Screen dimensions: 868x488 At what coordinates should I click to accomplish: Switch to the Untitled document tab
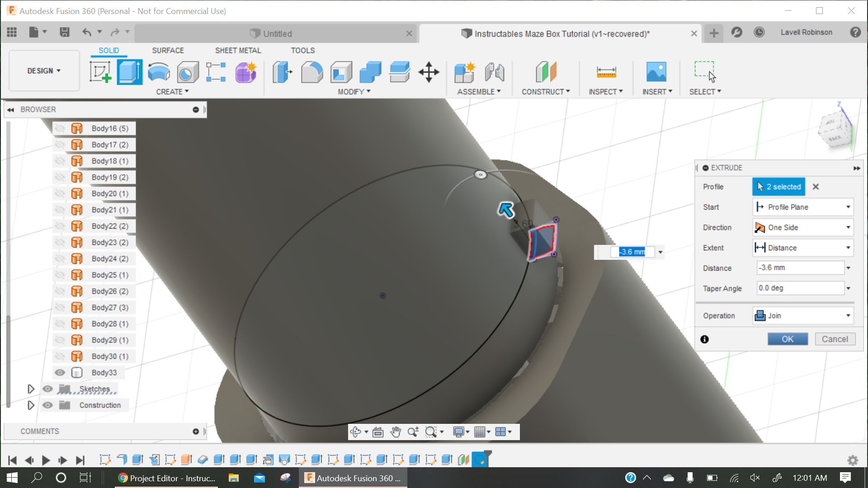(277, 34)
